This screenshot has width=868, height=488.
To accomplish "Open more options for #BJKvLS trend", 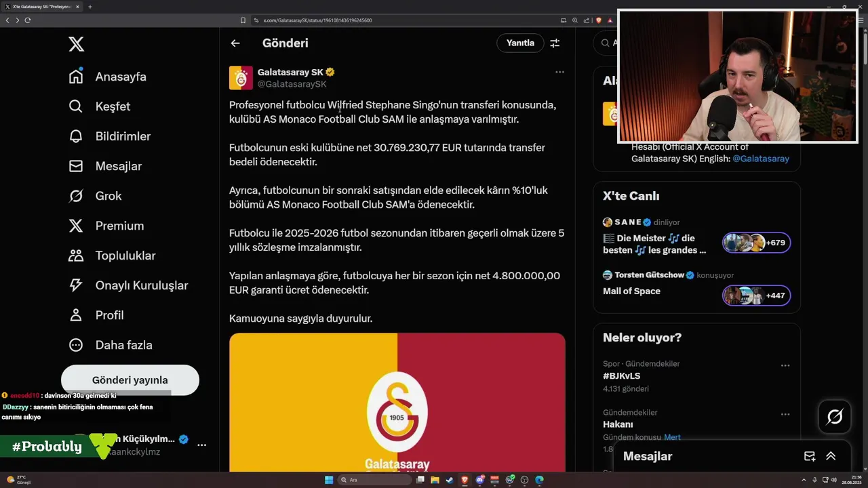I will 785,365.
